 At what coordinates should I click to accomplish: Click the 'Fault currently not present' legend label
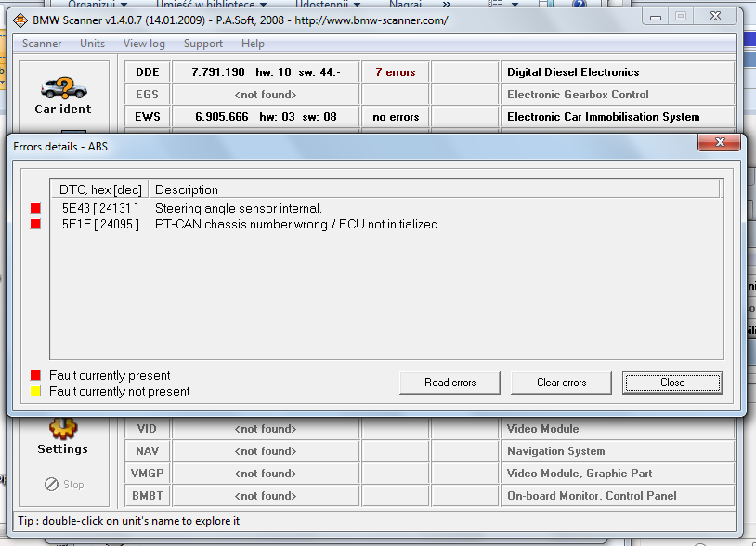coord(119,391)
